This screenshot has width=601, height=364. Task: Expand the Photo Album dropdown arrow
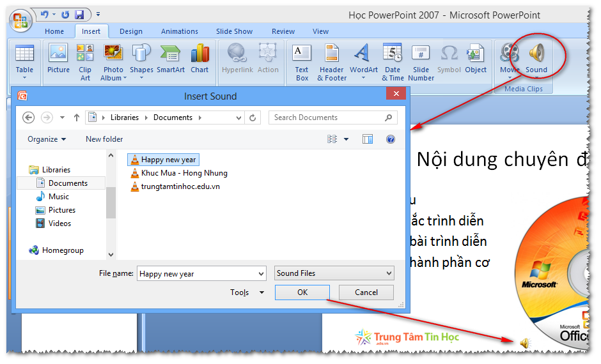tap(125, 78)
